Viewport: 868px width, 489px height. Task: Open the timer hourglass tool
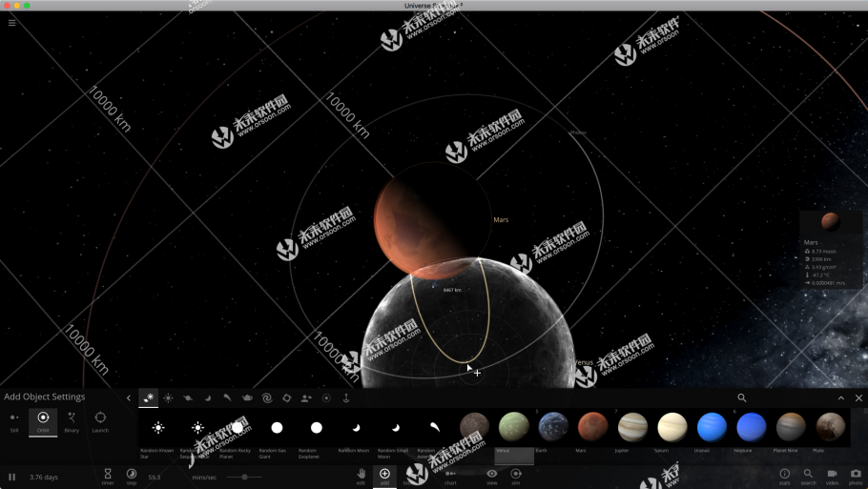point(108,477)
